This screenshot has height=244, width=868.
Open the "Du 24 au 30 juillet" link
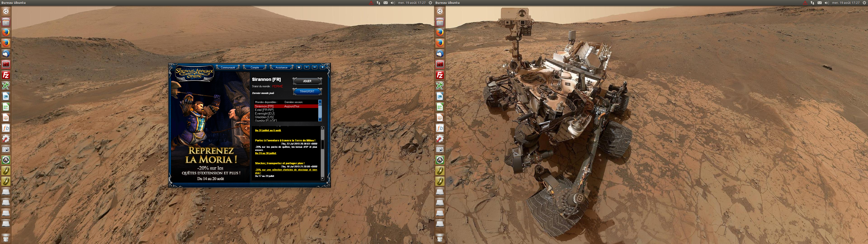266,153
